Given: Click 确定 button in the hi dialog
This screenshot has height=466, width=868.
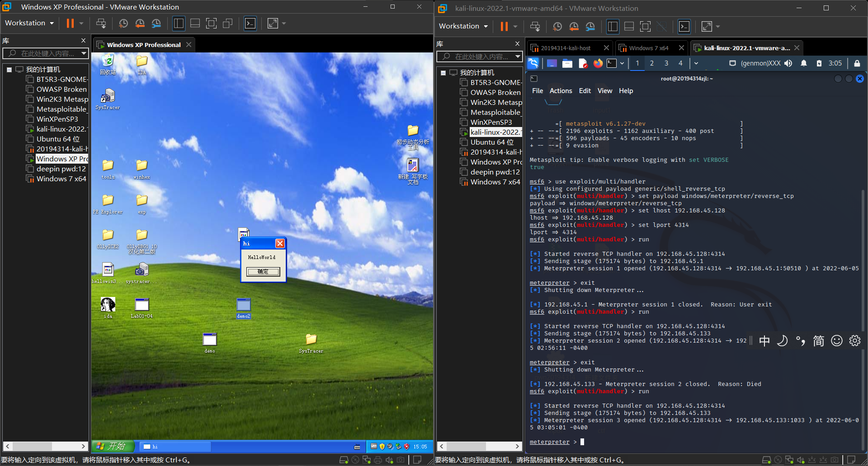Looking at the screenshot, I should 263,272.
